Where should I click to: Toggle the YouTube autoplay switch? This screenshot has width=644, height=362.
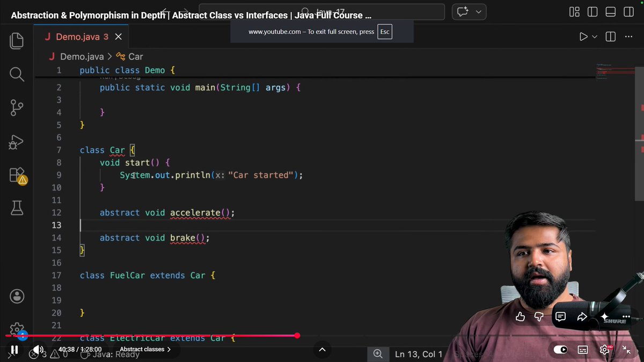560,350
